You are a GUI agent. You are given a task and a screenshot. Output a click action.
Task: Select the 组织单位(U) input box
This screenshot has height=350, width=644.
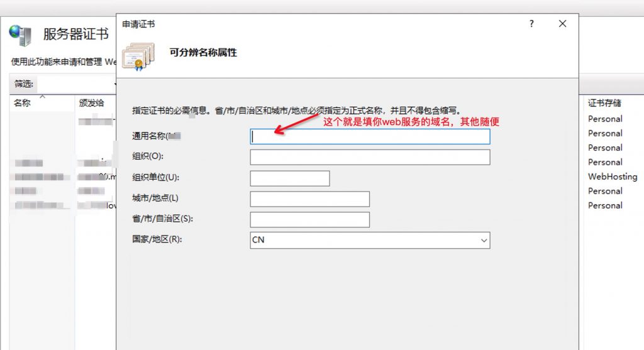point(290,178)
